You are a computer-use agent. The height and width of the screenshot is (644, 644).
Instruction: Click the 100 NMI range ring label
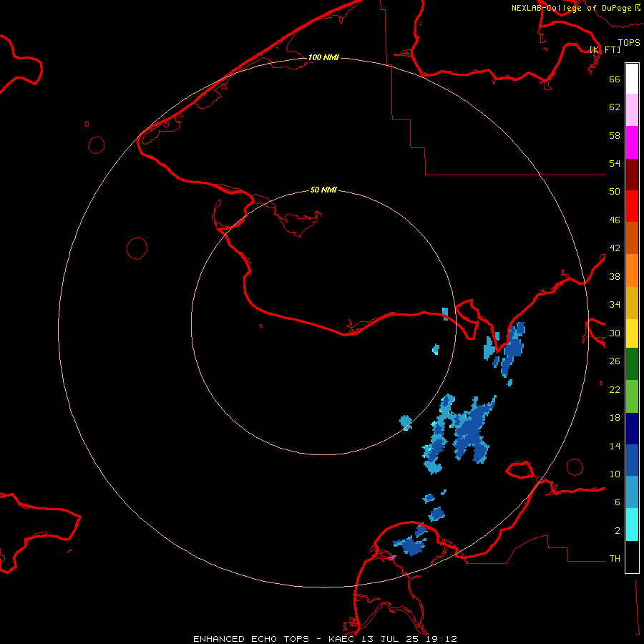pyautogui.click(x=323, y=57)
